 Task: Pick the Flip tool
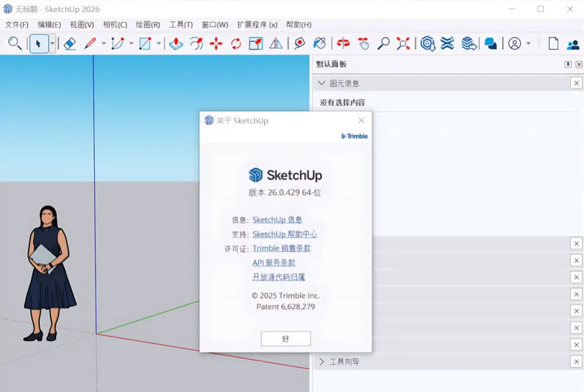276,43
